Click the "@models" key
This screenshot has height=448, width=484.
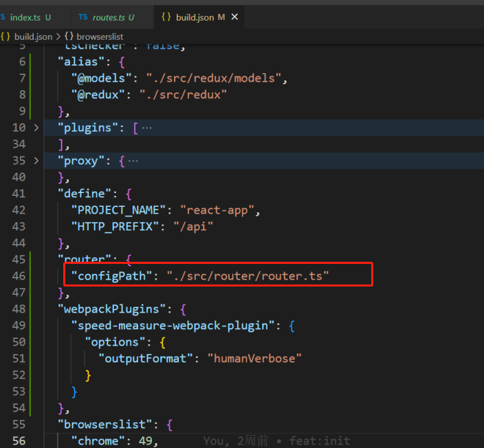[x=102, y=78]
